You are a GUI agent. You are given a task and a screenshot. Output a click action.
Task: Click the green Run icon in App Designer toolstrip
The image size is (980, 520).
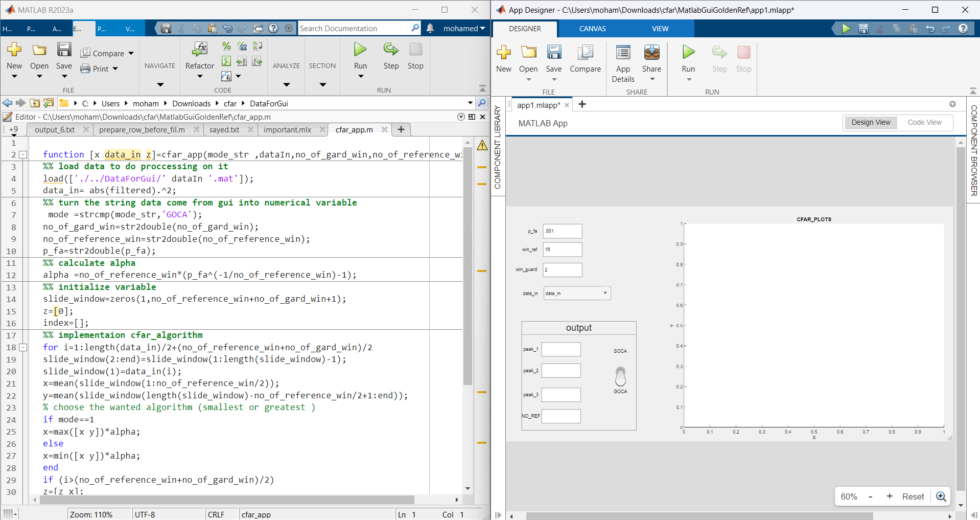688,53
